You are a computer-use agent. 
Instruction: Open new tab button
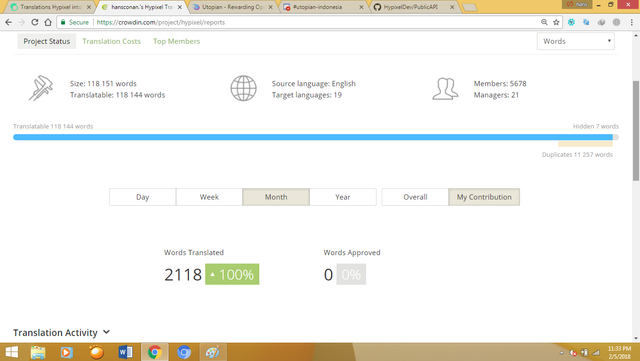click(x=470, y=7)
